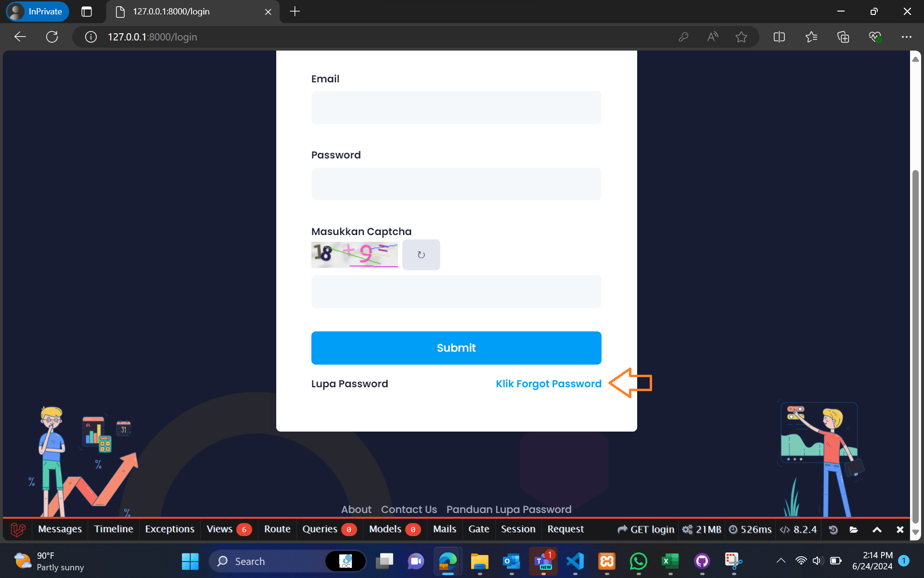Screen dimensions: 924x578
Task: Open Browser essentials heart icon
Action: tap(875, 37)
